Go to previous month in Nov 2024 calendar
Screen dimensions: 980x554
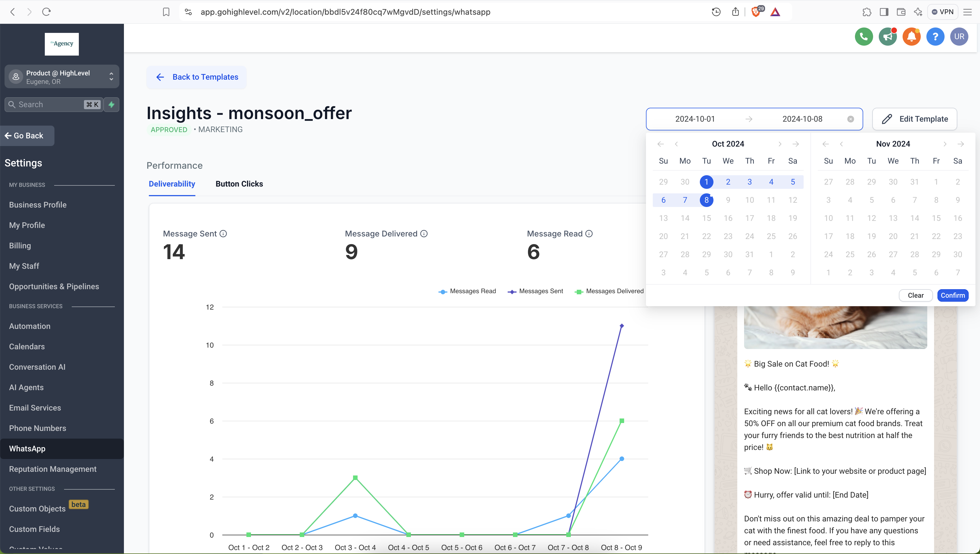coord(842,144)
